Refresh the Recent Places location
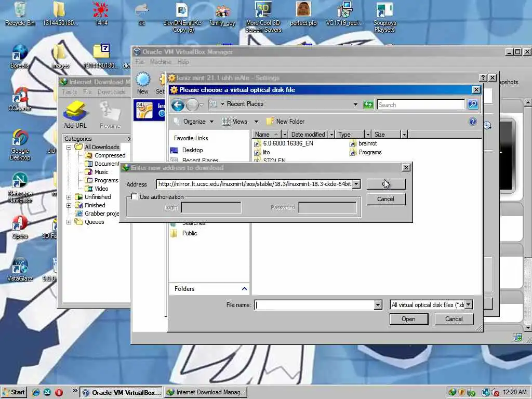 click(x=368, y=104)
